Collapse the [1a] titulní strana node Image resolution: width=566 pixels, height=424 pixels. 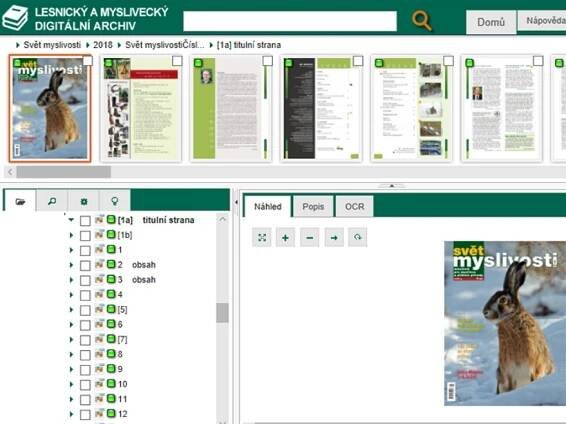click(71, 220)
